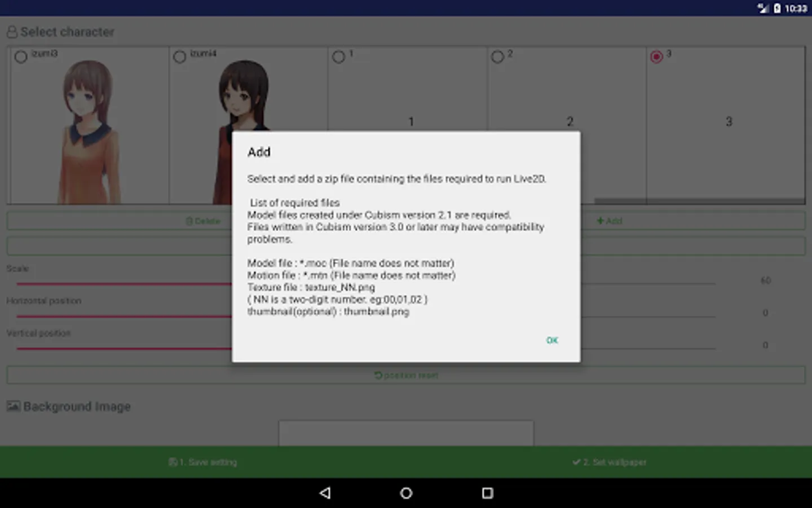Tap 1. Save setting button
The height and width of the screenshot is (508, 812).
click(203, 462)
